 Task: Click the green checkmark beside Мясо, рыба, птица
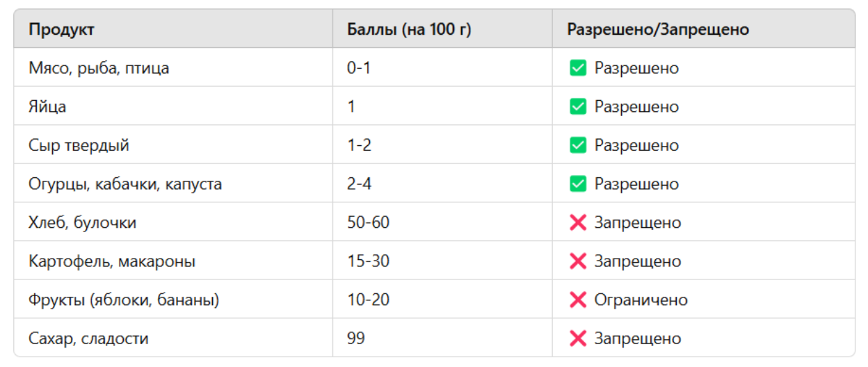pyautogui.click(x=577, y=68)
